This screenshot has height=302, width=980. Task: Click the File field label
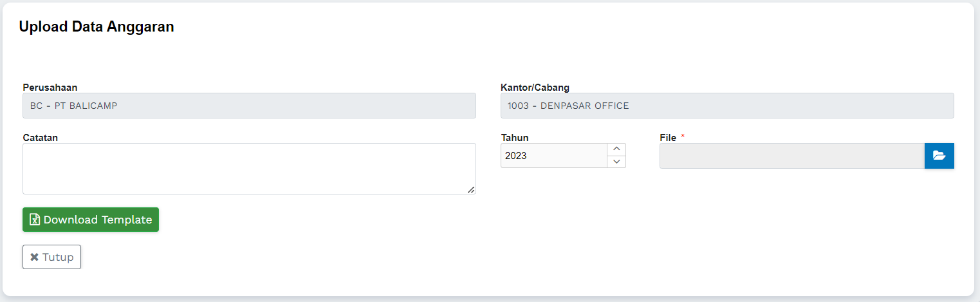pos(668,138)
